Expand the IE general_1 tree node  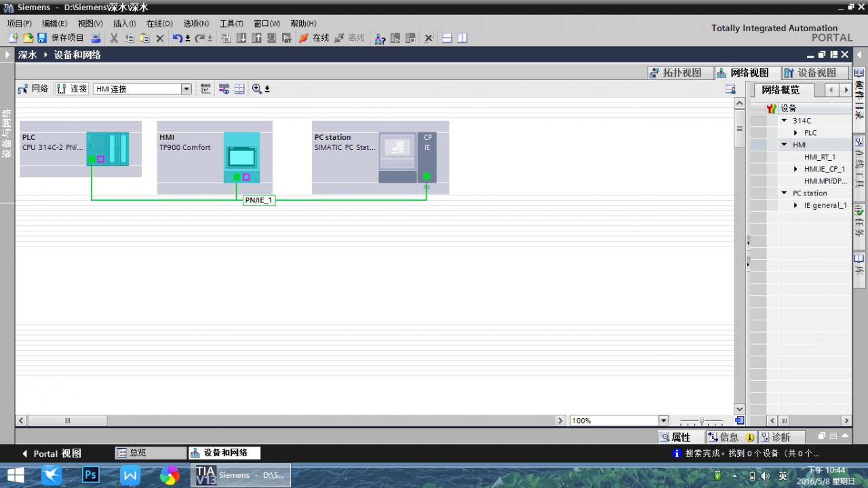[796, 206]
